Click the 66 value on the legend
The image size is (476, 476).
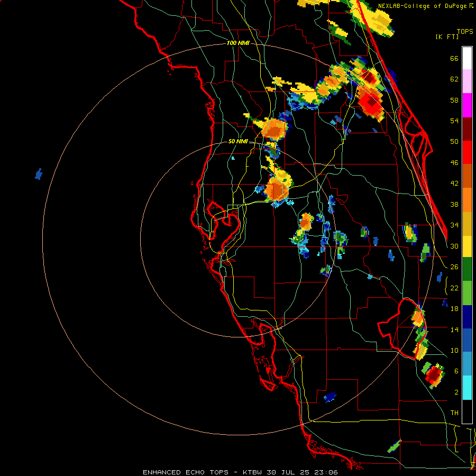click(454, 58)
